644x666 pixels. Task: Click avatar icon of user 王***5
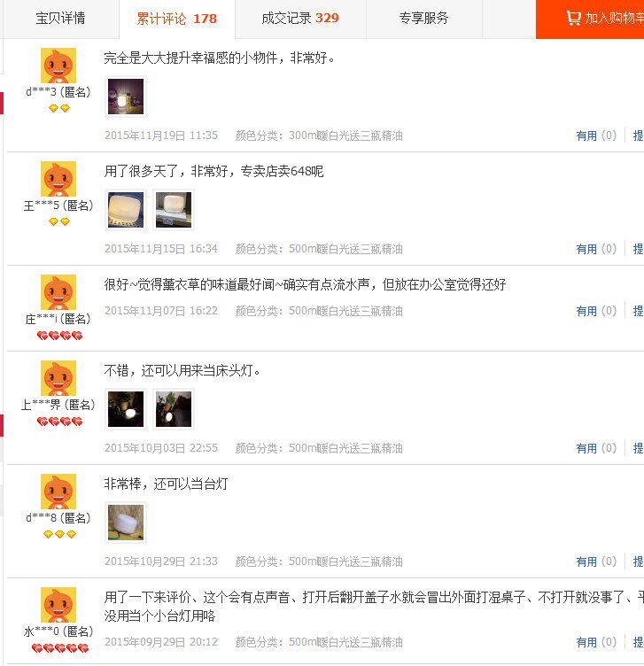[58, 179]
